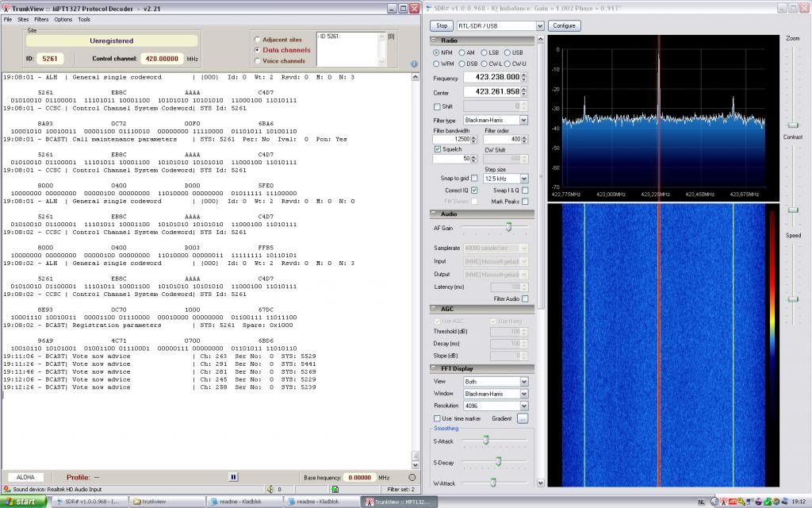This screenshot has width=812, height=508.
Task: Open the Windows Start menu
Action: point(24,502)
